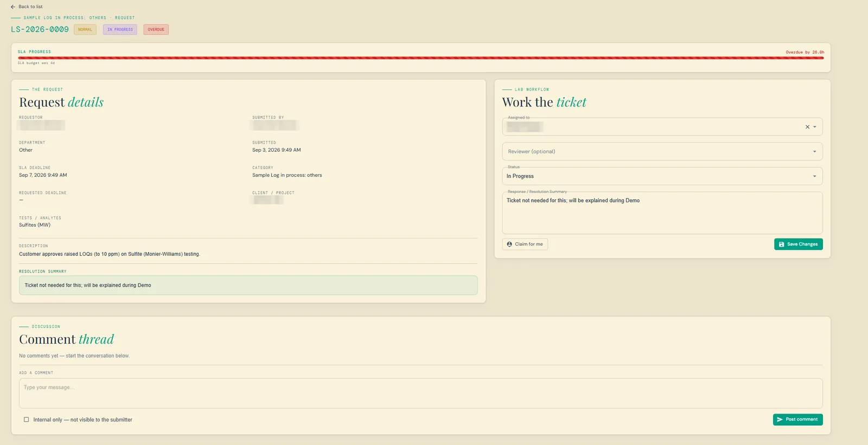The width and height of the screenshot is (868, 445).
Task: Click the description text about raised LOQs
Action: (110, 254)
